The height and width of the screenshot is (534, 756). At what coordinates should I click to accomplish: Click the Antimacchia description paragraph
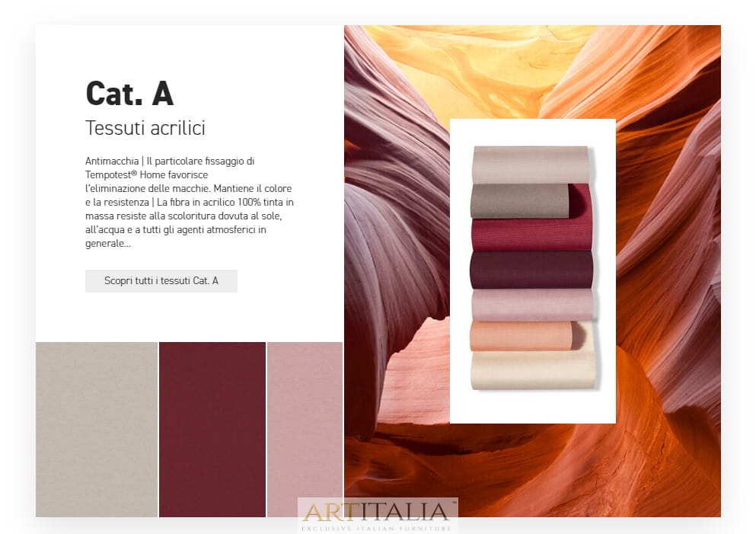[x=190, y=202]
